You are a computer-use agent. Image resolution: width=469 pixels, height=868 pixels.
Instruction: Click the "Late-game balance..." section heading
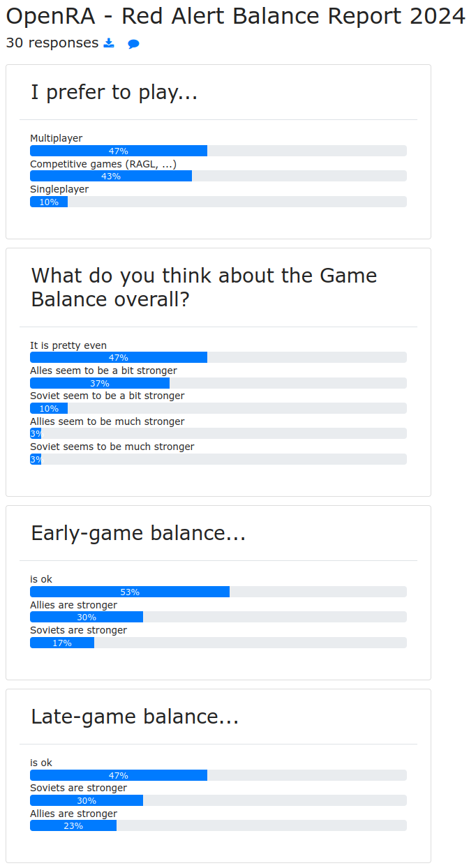[x=135, y=717]
